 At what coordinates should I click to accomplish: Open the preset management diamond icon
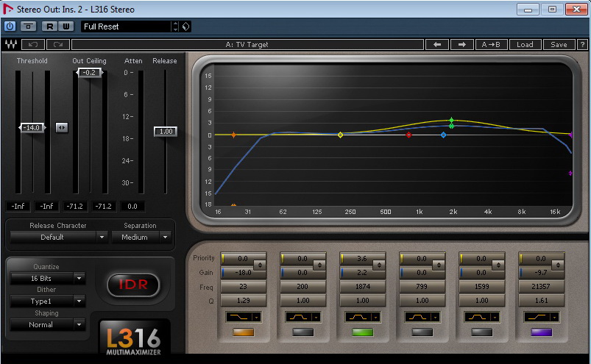(185, 26)
